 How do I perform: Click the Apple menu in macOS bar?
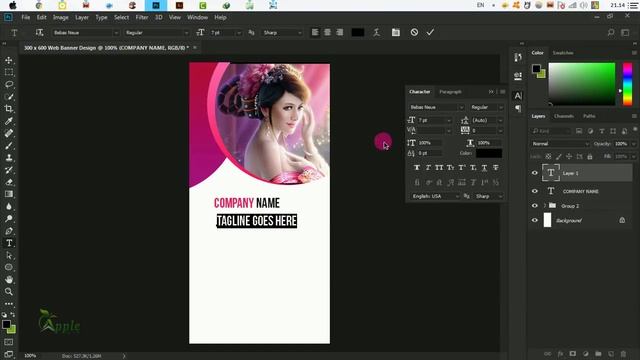pos(13,5)
